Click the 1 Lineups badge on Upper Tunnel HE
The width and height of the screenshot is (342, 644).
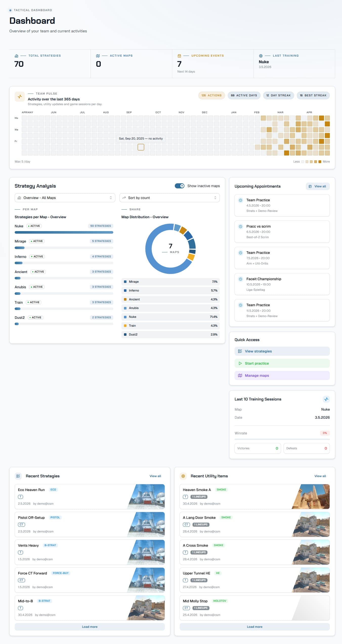(199, 580)
